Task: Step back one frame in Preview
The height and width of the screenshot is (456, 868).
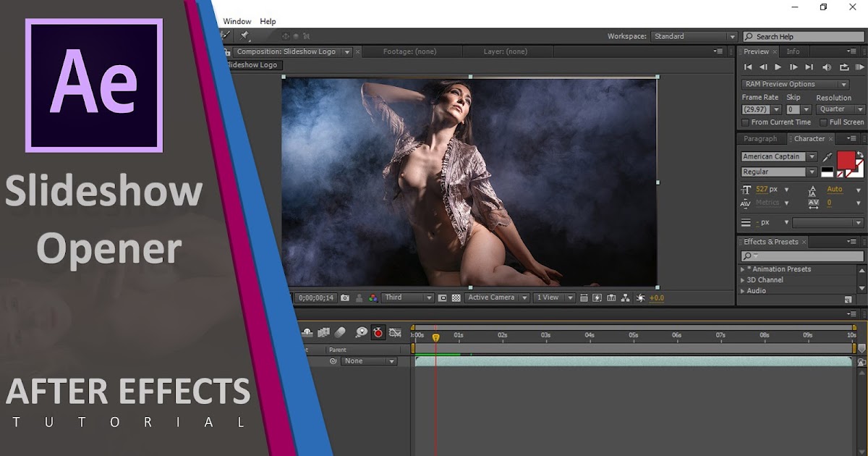Action: point(763,67)
